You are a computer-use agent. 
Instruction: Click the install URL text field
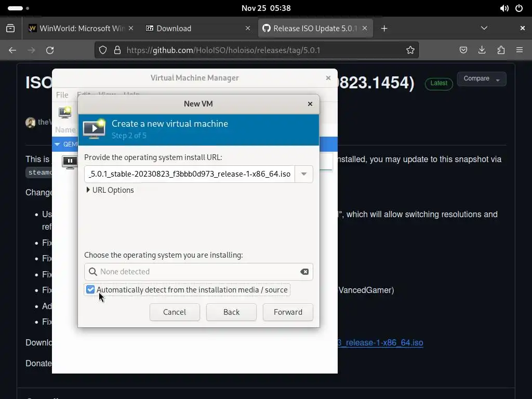click(x=189, y=174)
